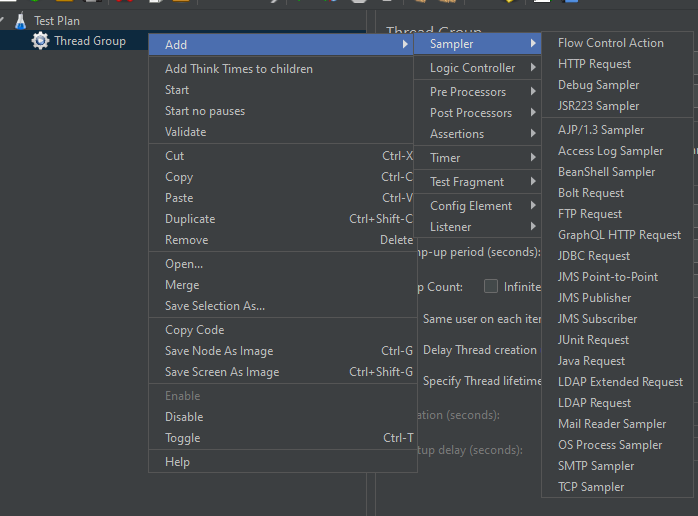Add an Access Log Sampler
The image size is (698, 516).
[617, 151]
